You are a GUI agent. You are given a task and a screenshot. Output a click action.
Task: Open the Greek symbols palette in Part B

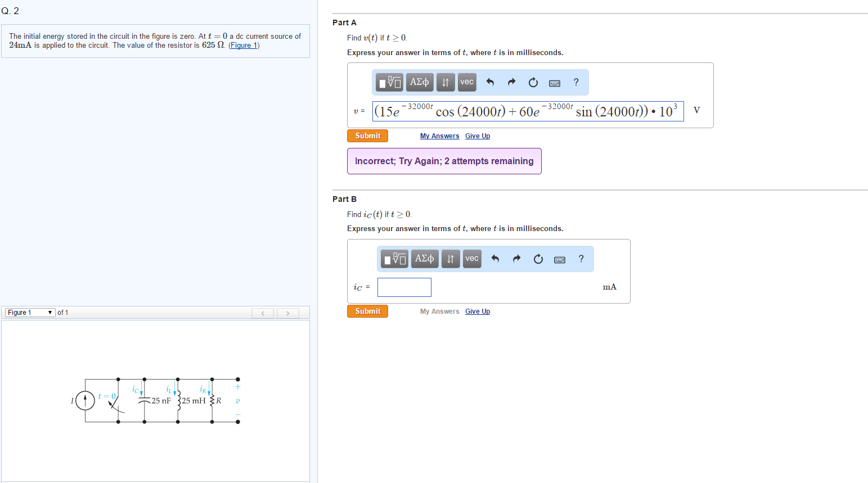pyautogui.click(x=424, y=259)
